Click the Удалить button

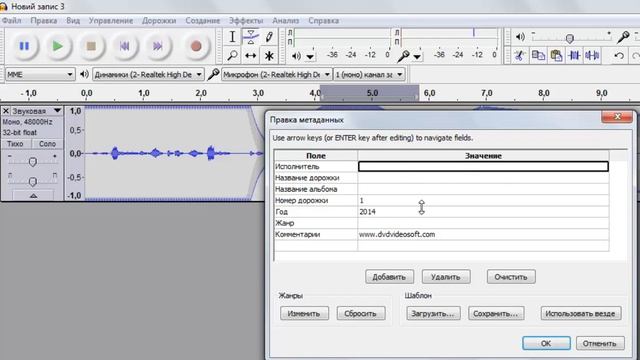tap(446, 277)
